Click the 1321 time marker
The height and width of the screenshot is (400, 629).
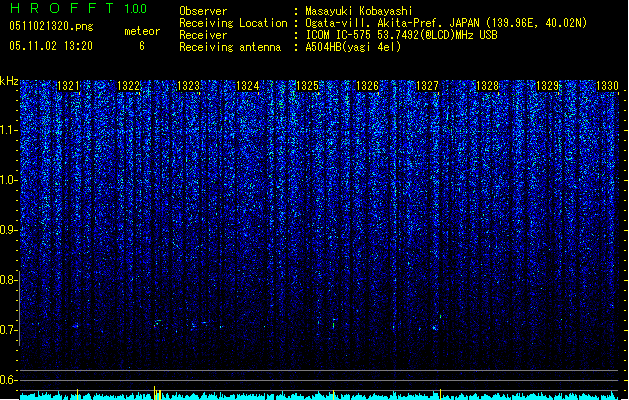[68, 86]
